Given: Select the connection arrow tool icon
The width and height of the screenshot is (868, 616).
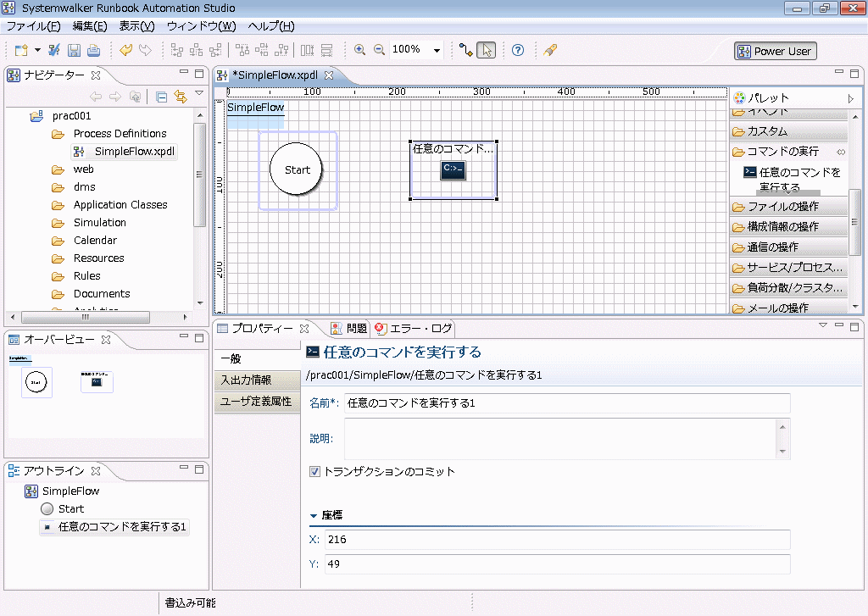Looking at the screenshot, I should point(466,50).
